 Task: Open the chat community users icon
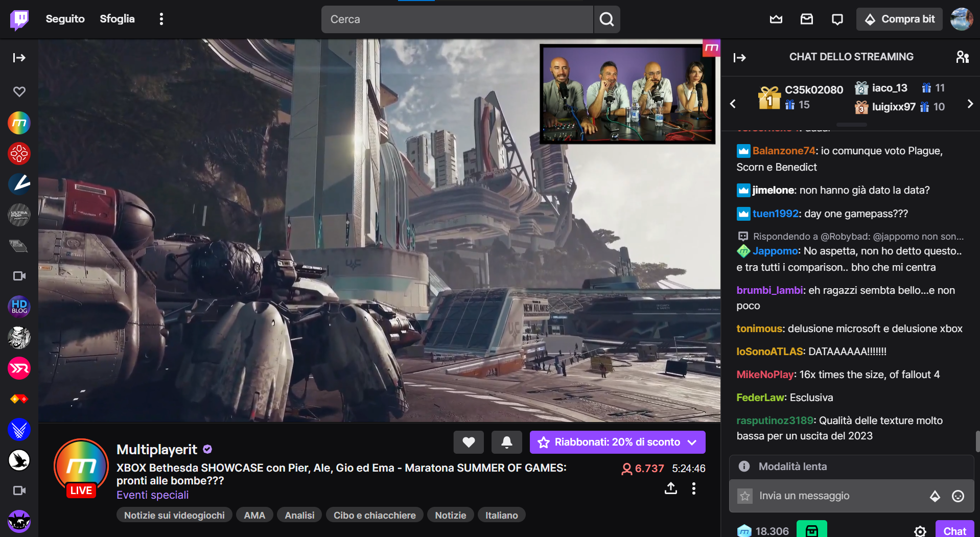click(963, 57)
